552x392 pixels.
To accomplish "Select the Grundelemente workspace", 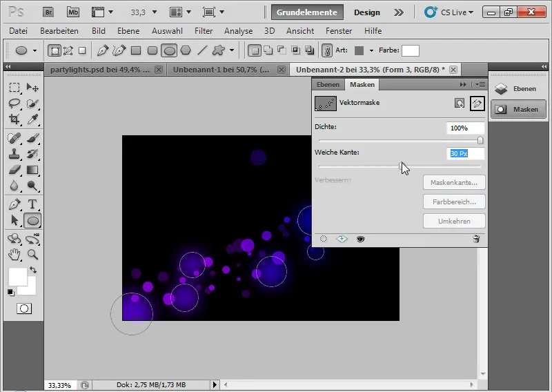I will click(x=307, y=12).
